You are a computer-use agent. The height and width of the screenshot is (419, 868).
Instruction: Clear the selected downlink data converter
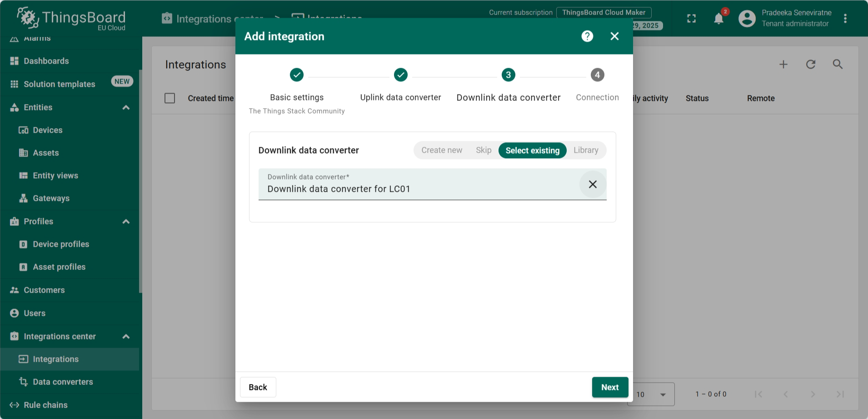click(x=593, y=184)
